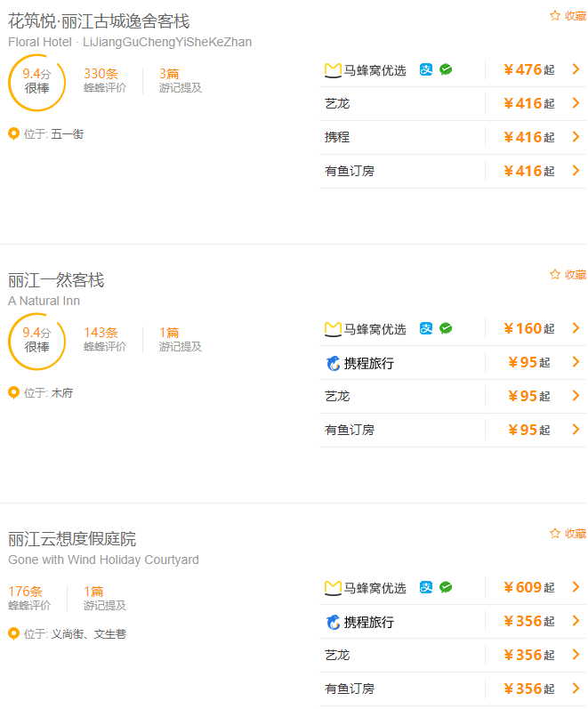This screenshot has height=709, width=588.
Task: Expand the ¥476 马蜂窝优选 offer arrow
Action: pyautogui.click(x=576, y=69)
